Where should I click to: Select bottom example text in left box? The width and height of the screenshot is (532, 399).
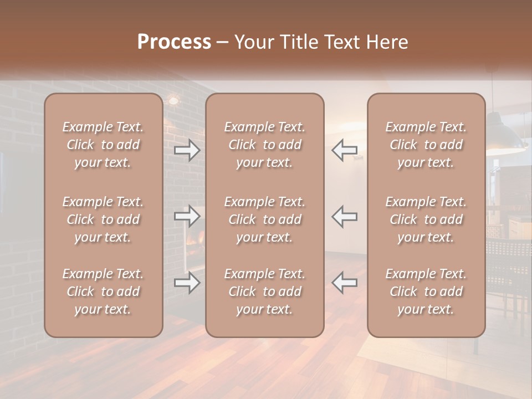pyautogui.click(x=103, y=291)
